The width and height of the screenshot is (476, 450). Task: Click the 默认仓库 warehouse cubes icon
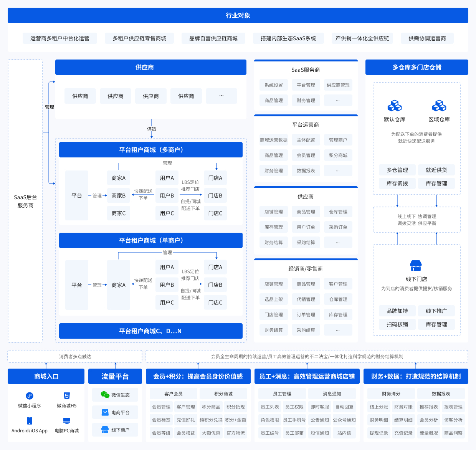pos(394,106)
